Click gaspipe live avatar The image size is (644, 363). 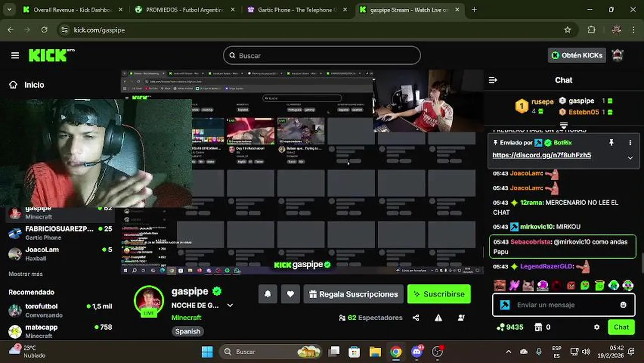(149, 301)
